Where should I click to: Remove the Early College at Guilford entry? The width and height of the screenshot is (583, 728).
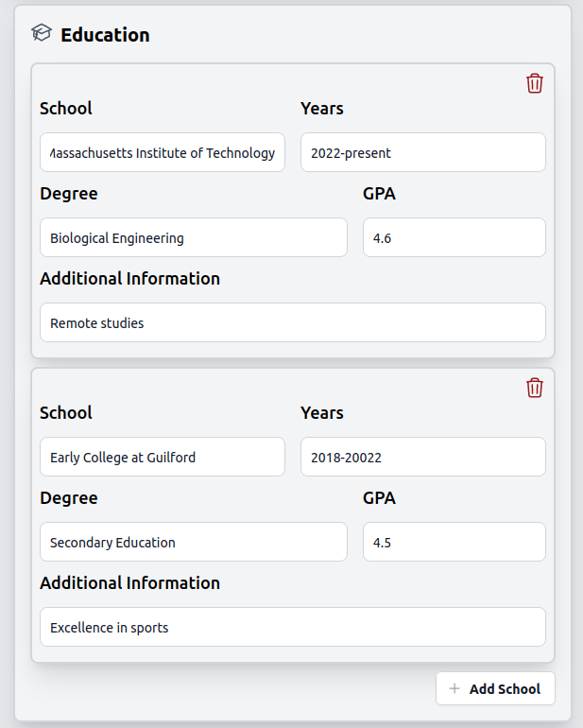pyautogui.click(x=535, y=388)
